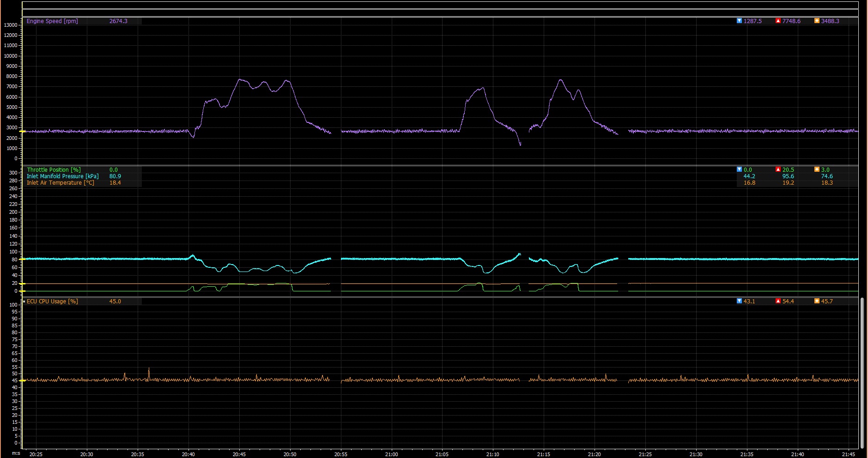The image size is (868, 458).
Task: Click the red maximum icon for Engine Speed
Action: tap(778, 21)
